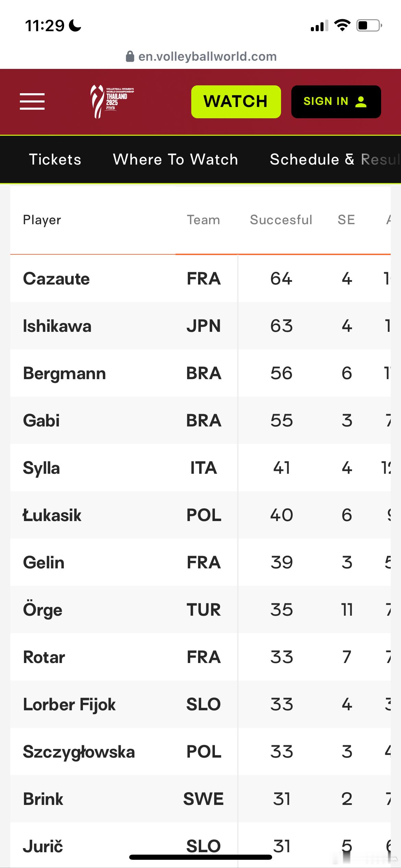
Task: Tap the battery status icon
Action: (x=369, y=26)
